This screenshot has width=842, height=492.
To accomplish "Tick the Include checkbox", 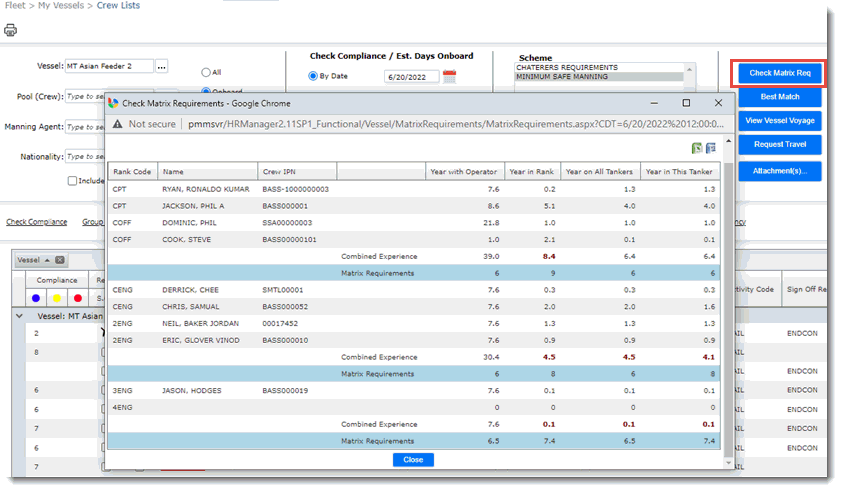I will (x=72, y=181).
